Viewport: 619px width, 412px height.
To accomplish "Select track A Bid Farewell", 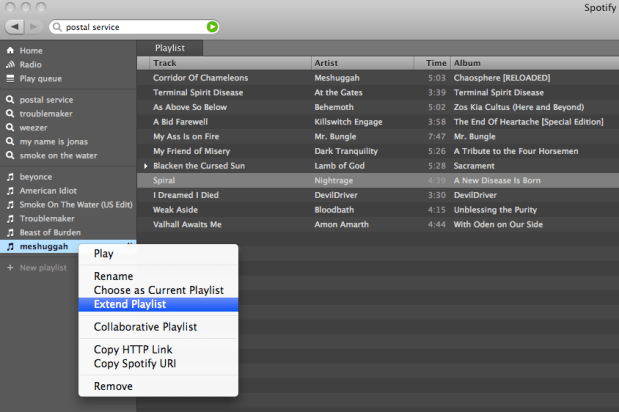I will coord(180,122).
